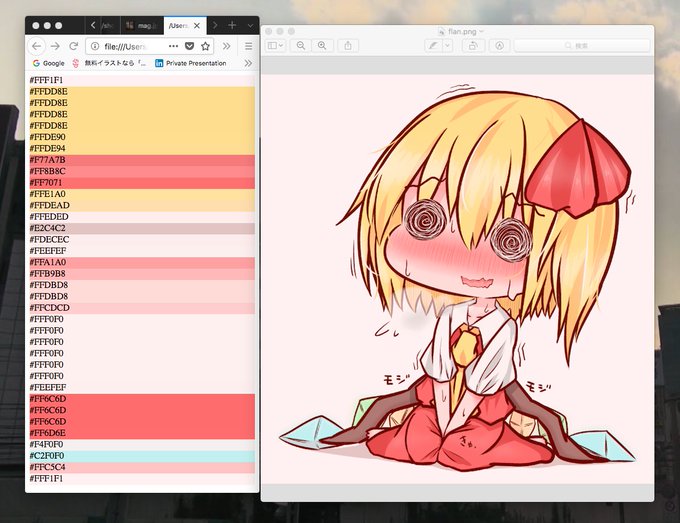
Task: Click the flan character image in Preview
Action: coord(458,279)
